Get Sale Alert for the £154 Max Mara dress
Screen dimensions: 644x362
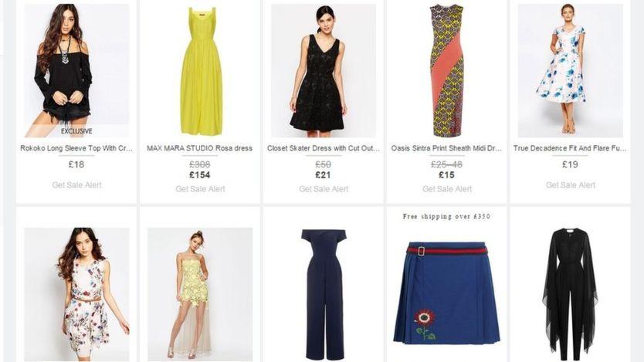(200, 189)
